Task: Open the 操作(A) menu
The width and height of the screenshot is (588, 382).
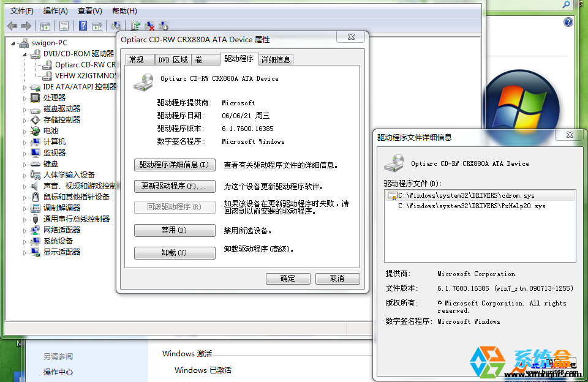Action: [56, 11]
